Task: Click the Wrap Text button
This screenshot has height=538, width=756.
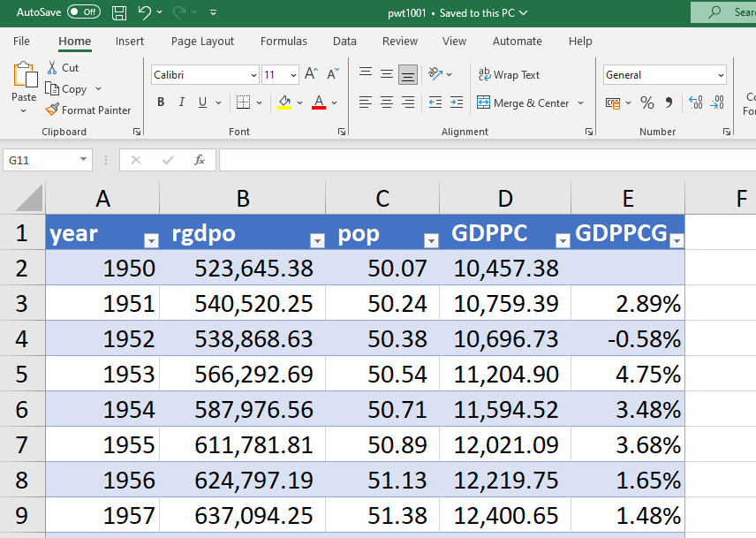Action: tap(509, 75)
